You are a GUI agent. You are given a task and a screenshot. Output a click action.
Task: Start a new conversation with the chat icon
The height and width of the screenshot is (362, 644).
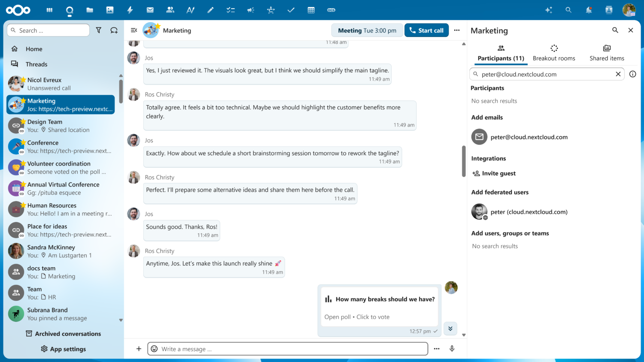point(113,30)
